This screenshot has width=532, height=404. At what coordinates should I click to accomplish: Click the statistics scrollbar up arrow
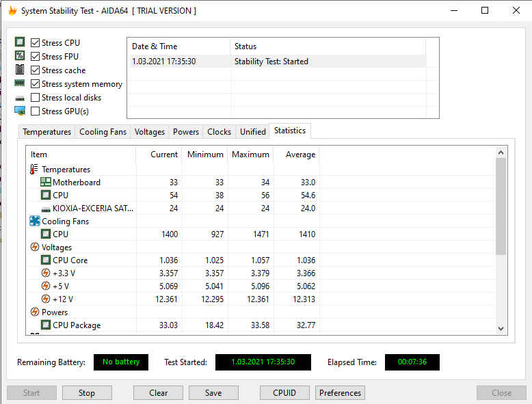501,152
